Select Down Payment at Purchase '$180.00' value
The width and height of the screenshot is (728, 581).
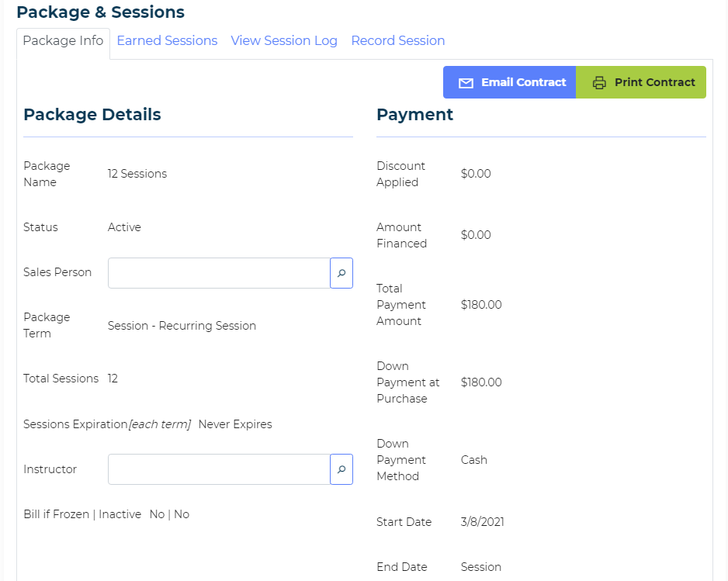coord(481,382)
